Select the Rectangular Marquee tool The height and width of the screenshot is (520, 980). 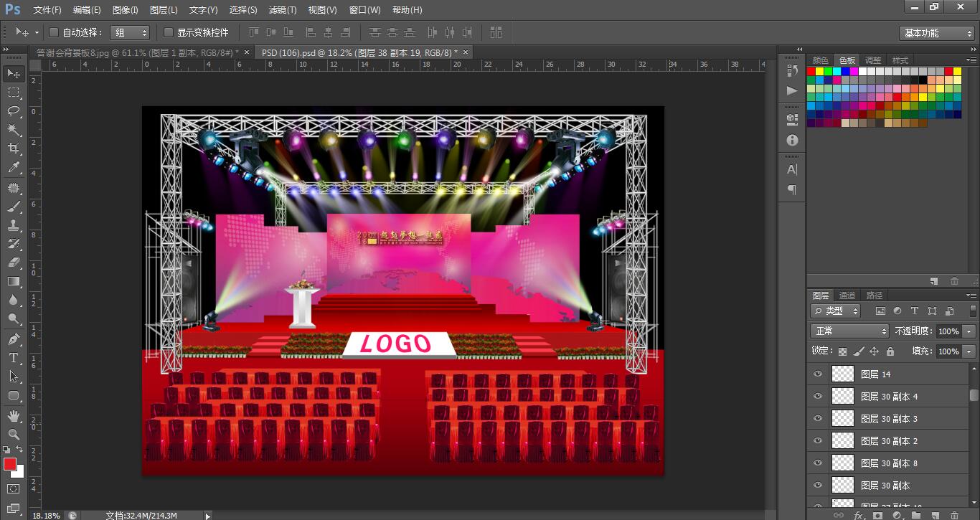pyautogui.click(x=14, y=93)
